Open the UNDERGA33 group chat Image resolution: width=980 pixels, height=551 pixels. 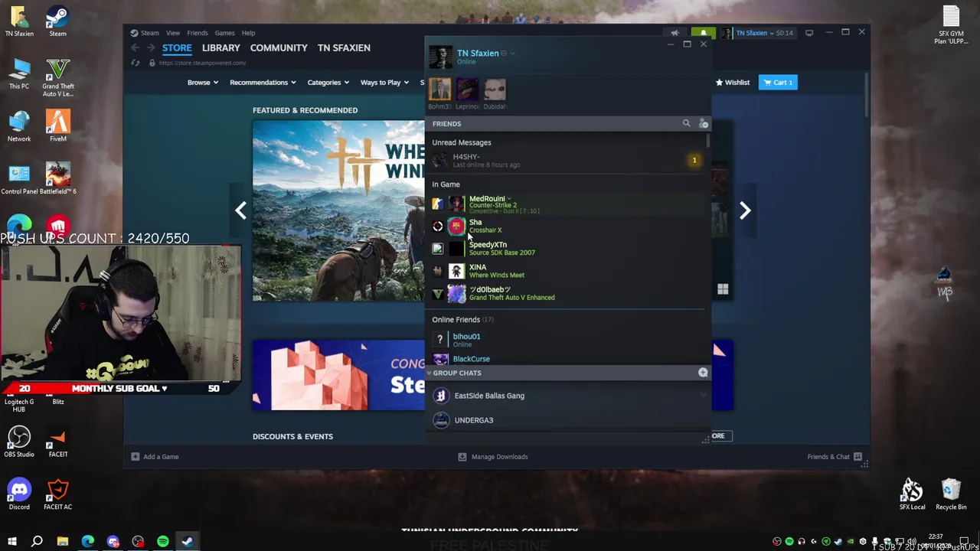[566, 420]
